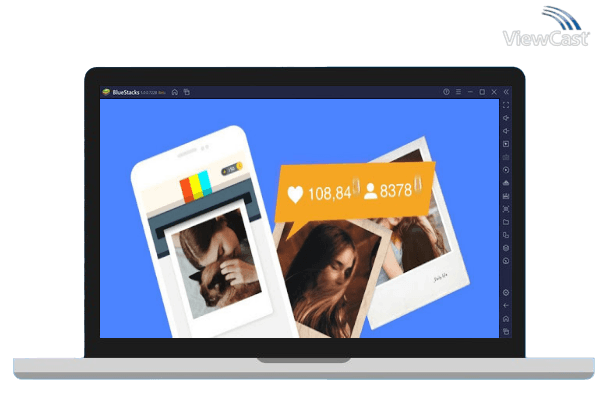
Task: Take a screenshot with the sidebar capture icon
Action: point(506,209)
